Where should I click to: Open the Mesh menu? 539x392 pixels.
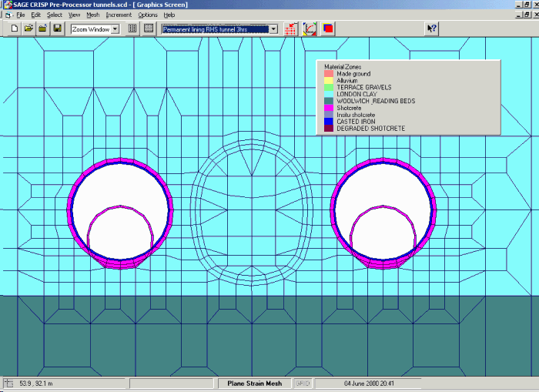93,15
